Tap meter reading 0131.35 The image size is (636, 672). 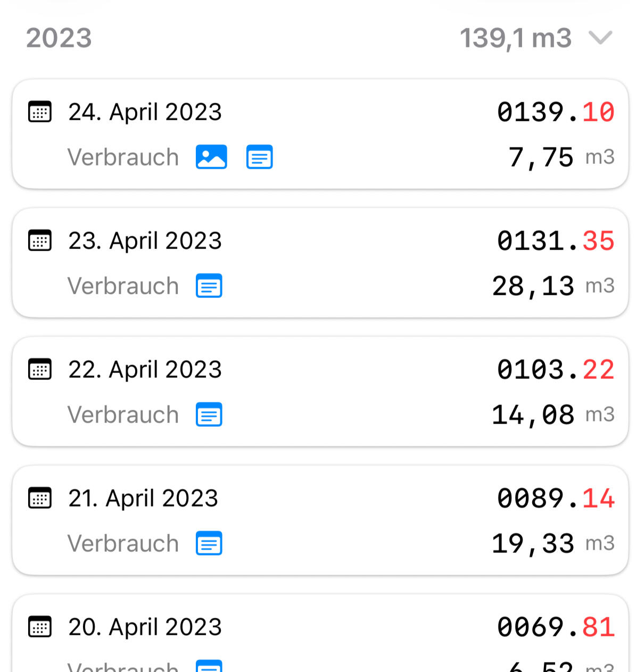pos(556,241)
